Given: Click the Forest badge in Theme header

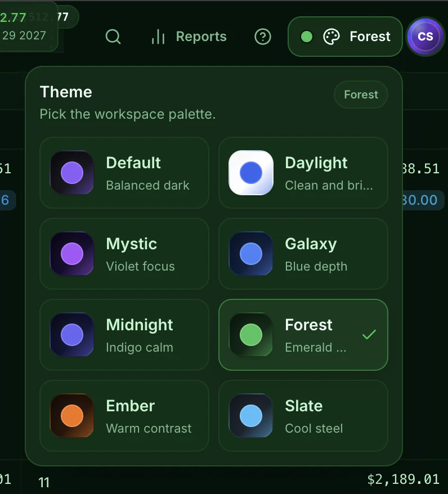Looking at the screenshot, I should tap(361, 95).
